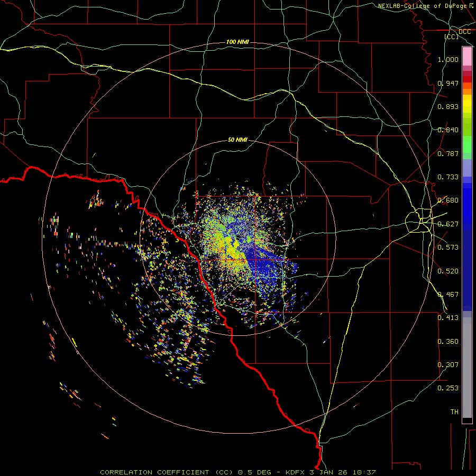Click the 0.253 scale value
The width and height of the screenshot is (476, 476).
[x=448, y=388]
